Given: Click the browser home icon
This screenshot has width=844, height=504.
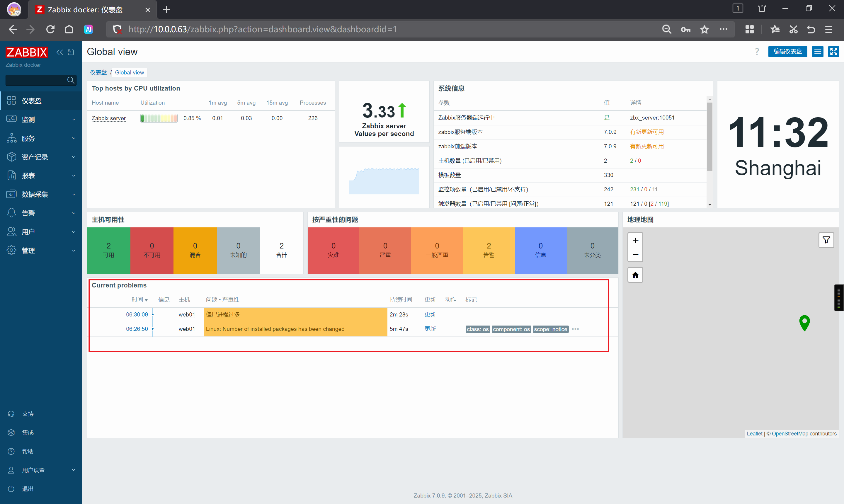Looking at the screenshot, I should pyautogui.click(x=69, y=29).
